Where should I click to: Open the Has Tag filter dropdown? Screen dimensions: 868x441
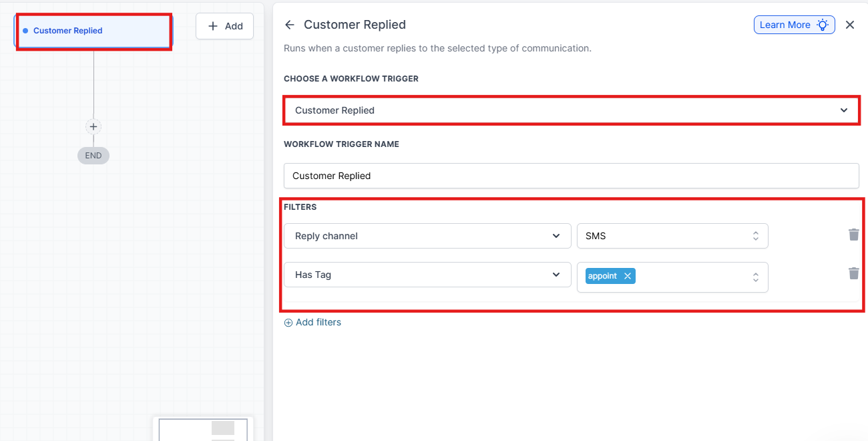[x=427, y=275]
